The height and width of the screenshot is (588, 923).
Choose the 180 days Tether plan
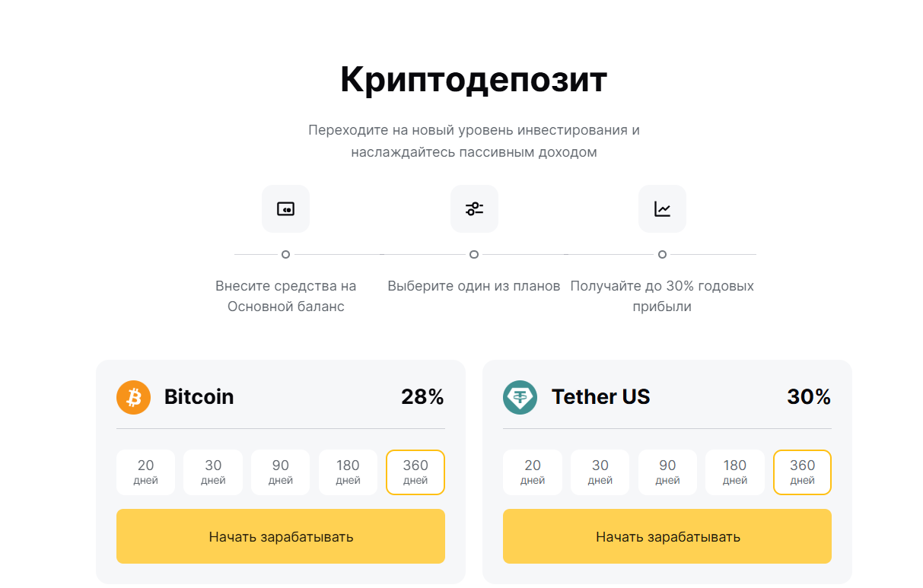[x=734, y=472]
